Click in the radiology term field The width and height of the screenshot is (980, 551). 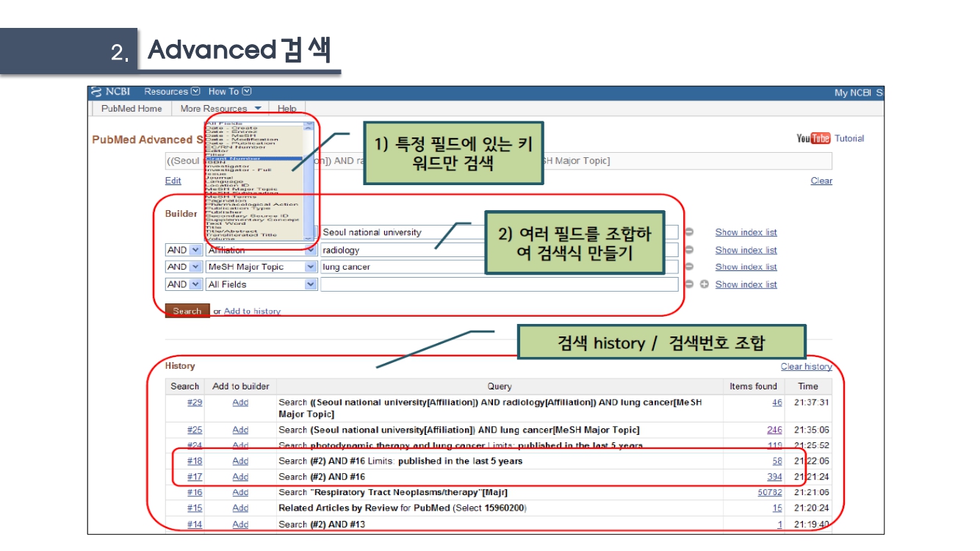point(500,250)
